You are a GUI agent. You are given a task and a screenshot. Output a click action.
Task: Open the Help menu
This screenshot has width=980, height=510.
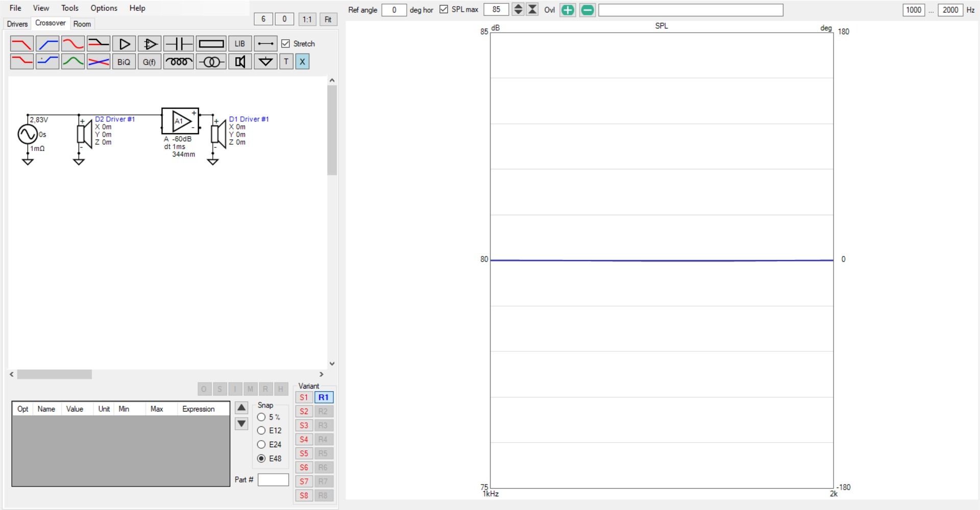137,8
